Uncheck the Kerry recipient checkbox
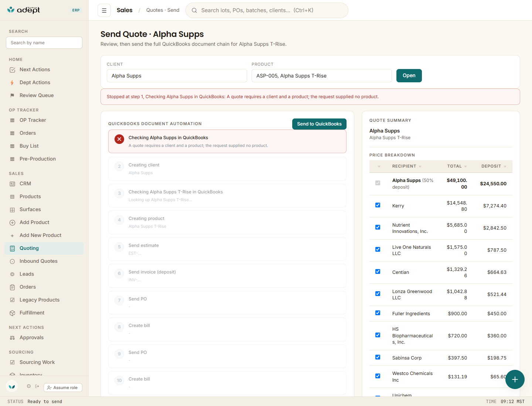The height and width of the screenshot is (406, 532). pyautogui.click(x=378, y=205)
